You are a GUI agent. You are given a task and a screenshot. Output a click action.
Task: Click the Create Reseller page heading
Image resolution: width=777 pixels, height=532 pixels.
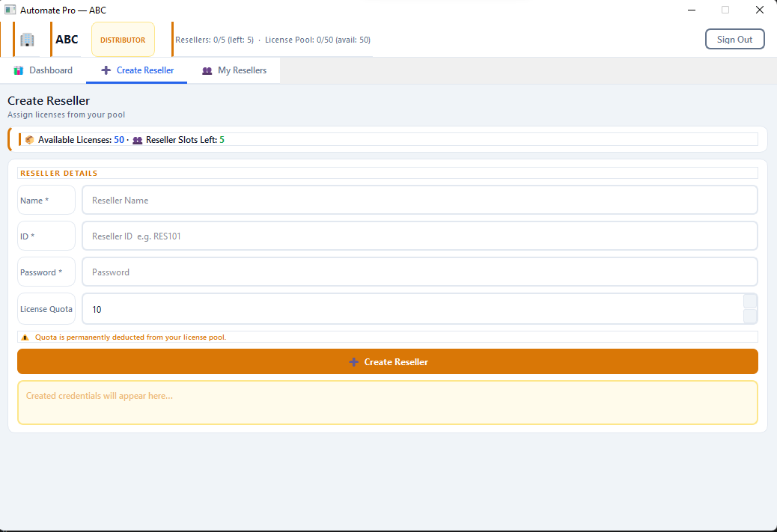point(49,100)
